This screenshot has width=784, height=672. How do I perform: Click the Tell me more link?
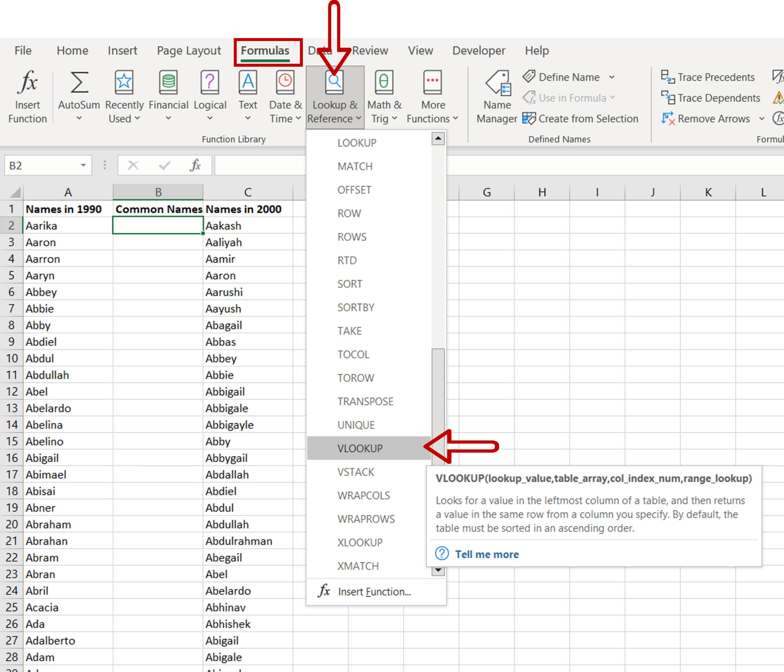(486, 554)
